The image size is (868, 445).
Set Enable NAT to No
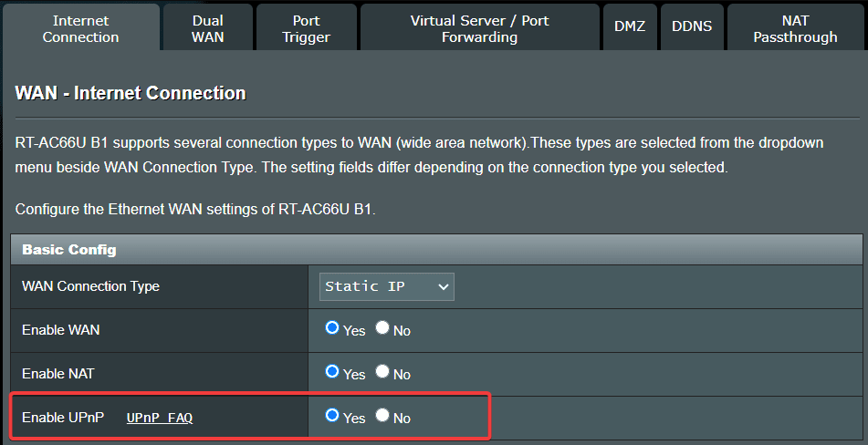382,372
